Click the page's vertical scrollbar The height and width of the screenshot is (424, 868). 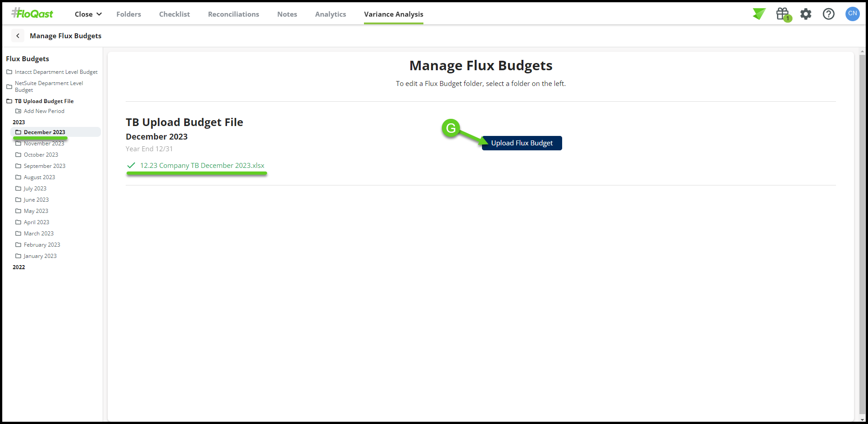point(863,234)
